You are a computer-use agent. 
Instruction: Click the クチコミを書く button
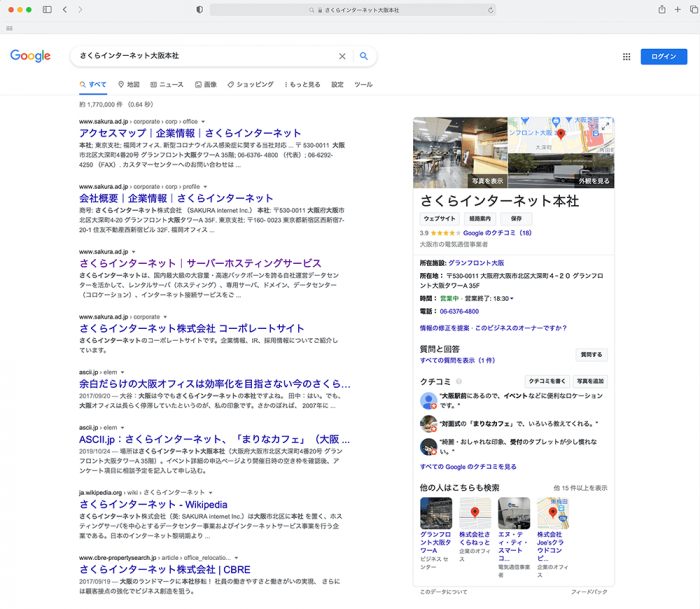[x=547, y=381]
